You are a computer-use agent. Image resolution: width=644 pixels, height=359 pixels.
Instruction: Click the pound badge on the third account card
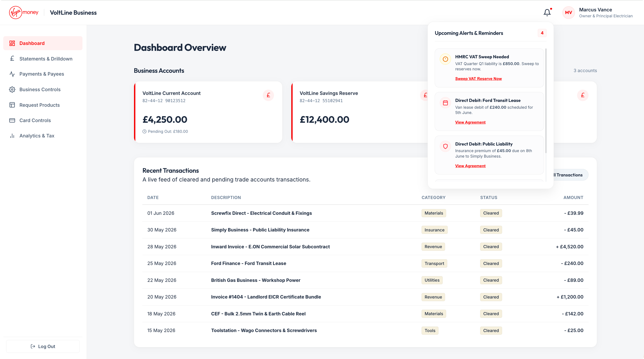[x=583, y=95]
